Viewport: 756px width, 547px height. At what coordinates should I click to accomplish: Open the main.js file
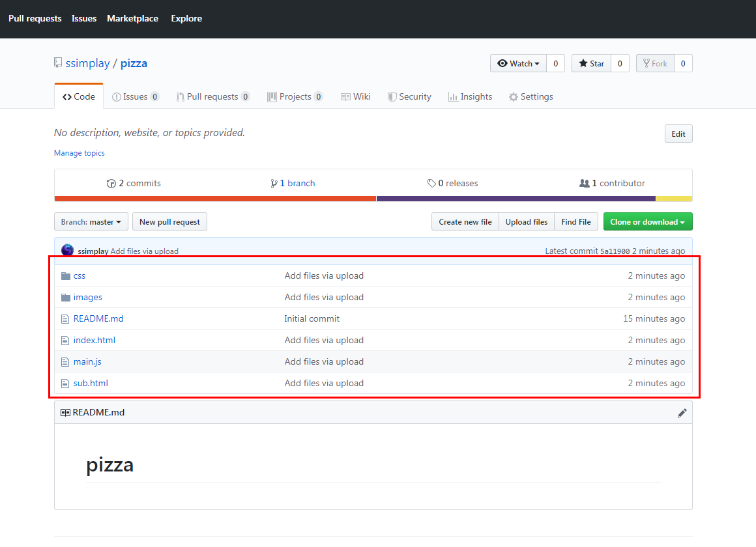[87, 362]
